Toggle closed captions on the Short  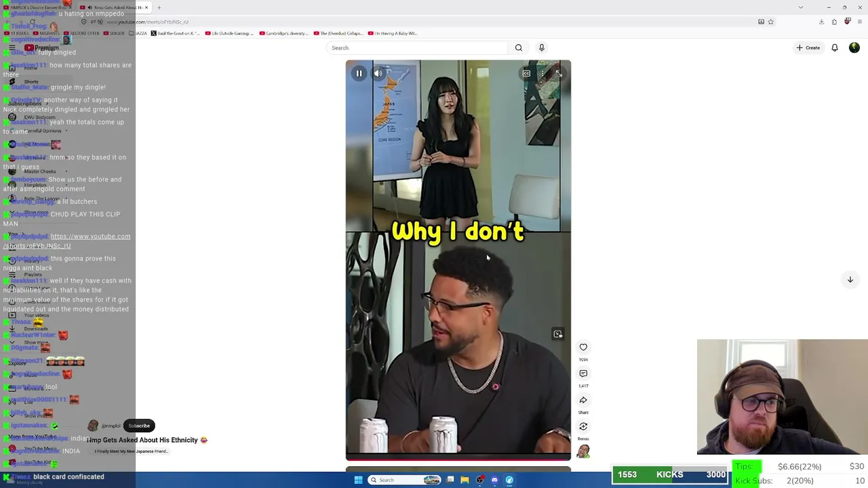pyautogui.click(x=526, y=73)
